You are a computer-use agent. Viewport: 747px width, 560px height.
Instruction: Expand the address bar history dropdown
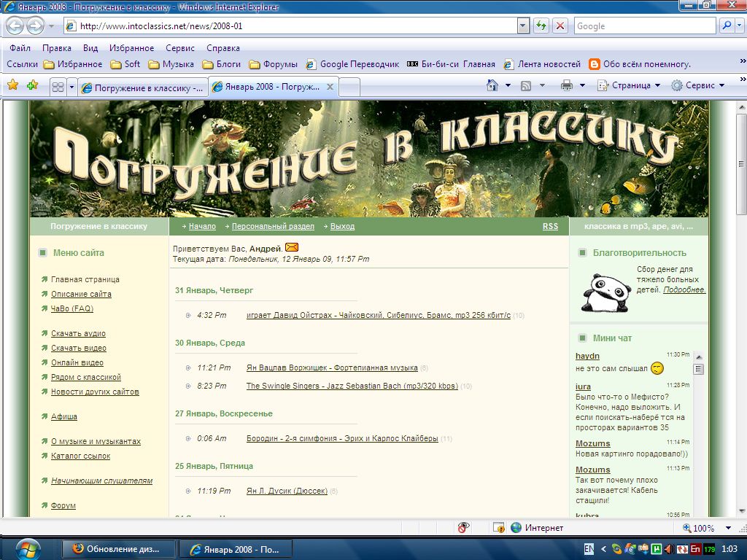point(523,26)
